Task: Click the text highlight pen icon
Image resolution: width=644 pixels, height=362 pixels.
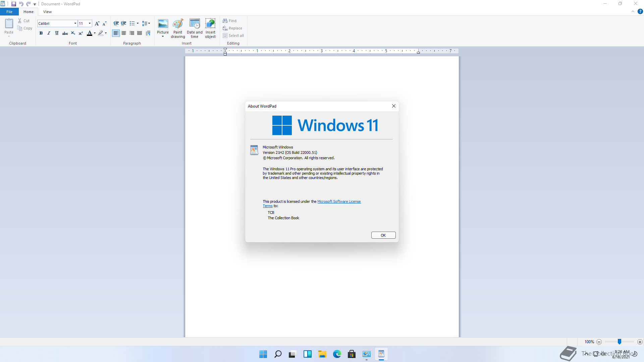Action: point(101,33)
